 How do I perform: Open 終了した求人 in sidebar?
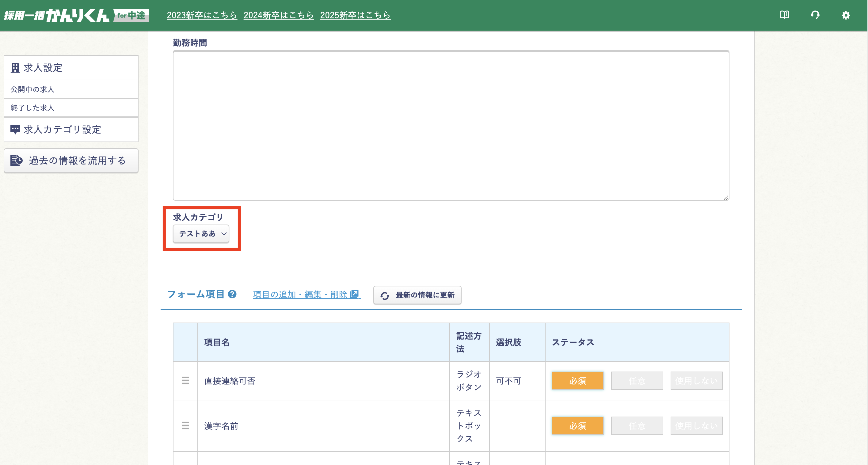32,108
